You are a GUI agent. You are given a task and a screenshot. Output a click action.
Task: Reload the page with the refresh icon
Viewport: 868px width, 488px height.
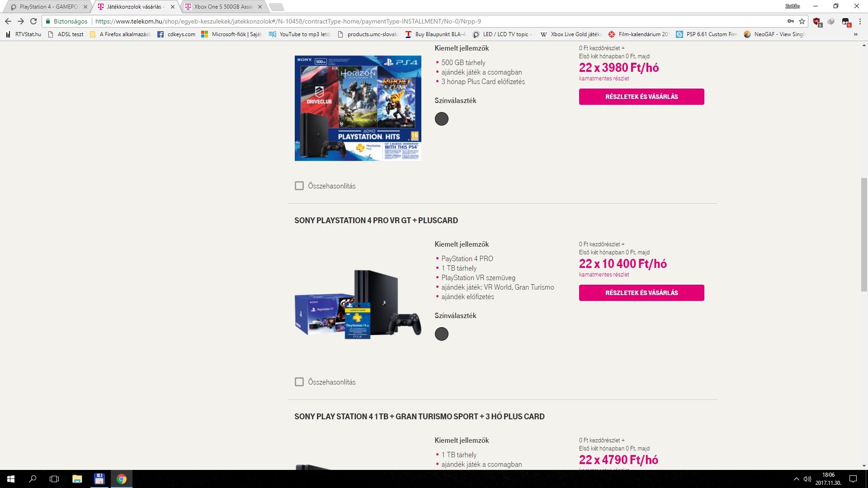coord(33,21)
